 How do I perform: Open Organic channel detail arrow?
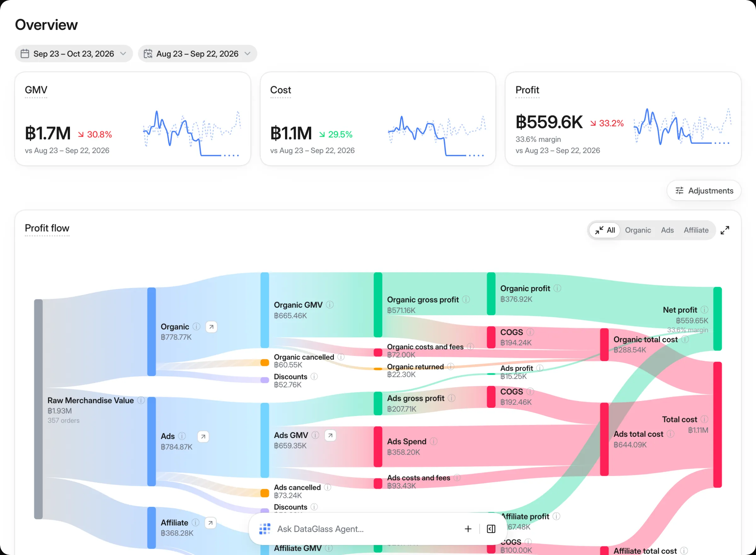tap(211, 327)
